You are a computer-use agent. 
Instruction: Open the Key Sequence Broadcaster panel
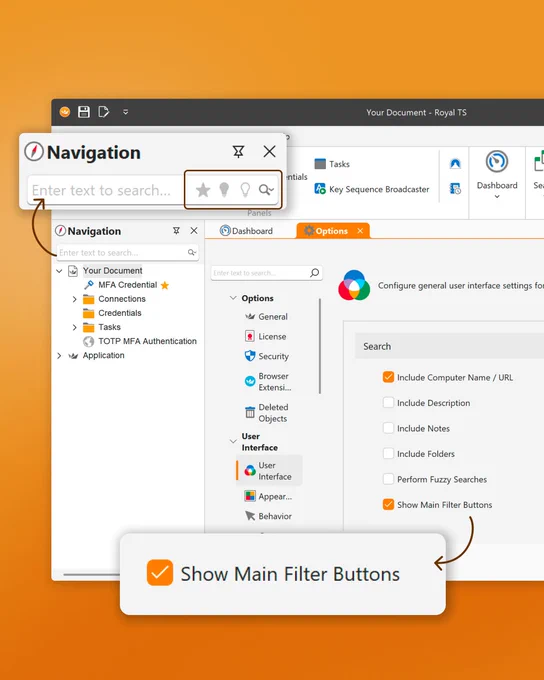click(372, 189)
